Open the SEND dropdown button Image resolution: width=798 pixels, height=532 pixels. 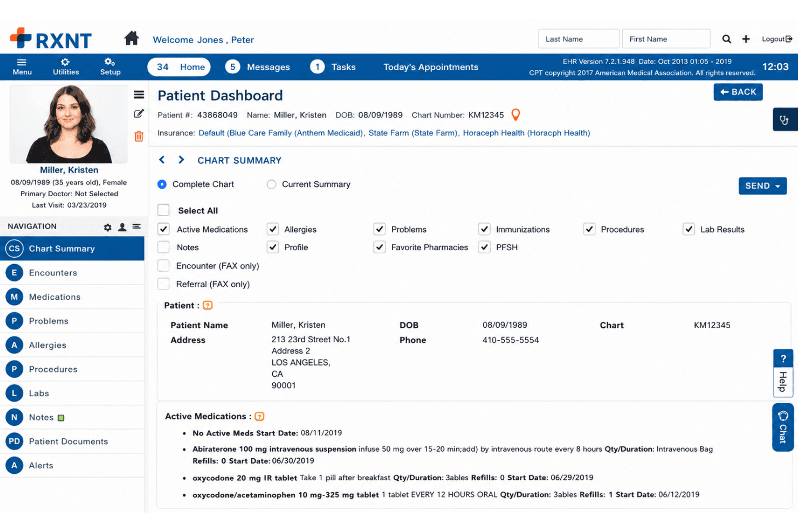click(762, 186)
